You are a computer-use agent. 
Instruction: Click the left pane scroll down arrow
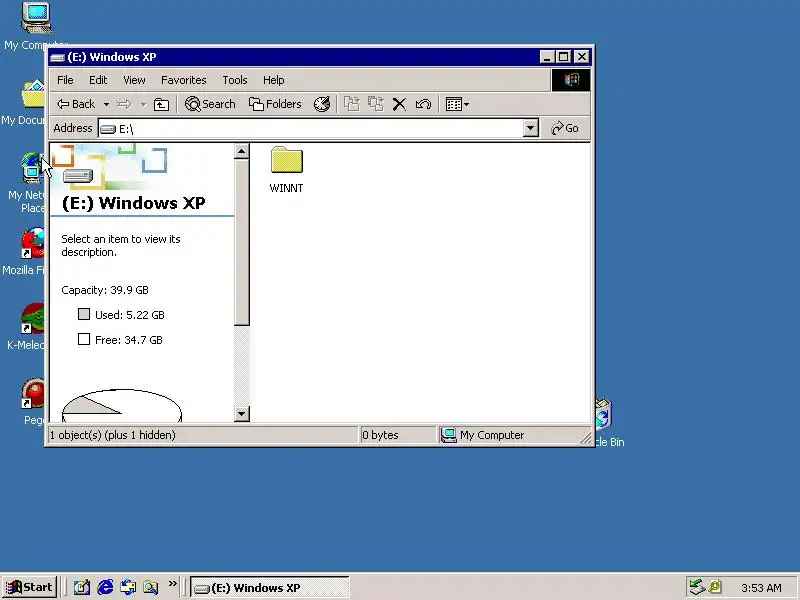click(242, 414)
